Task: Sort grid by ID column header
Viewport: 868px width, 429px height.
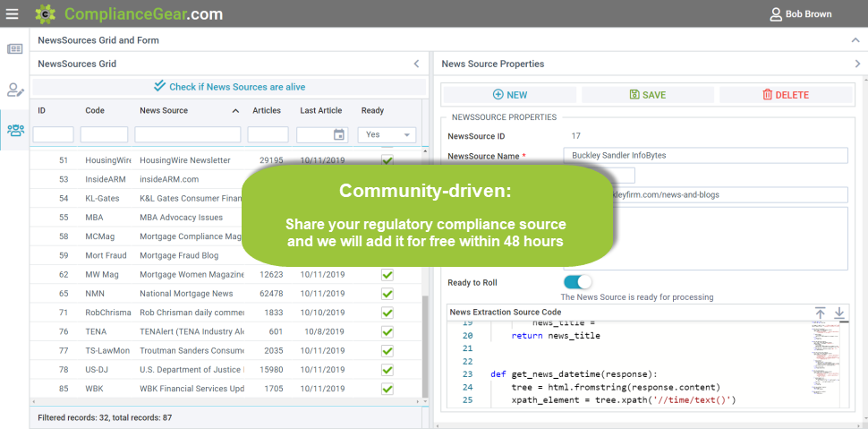Action: (41, 110)
